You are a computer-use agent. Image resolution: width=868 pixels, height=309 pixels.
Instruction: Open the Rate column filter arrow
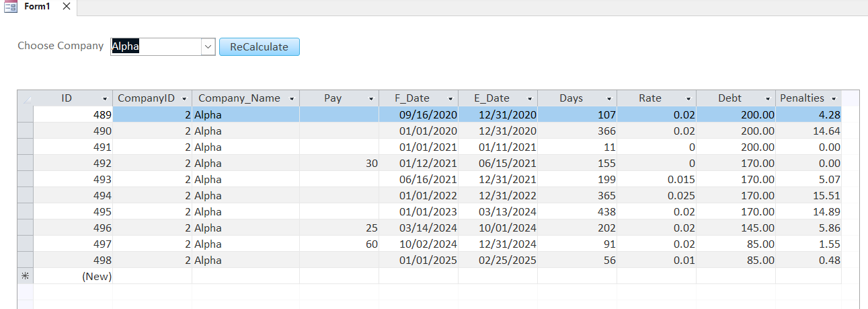point(688,99)
